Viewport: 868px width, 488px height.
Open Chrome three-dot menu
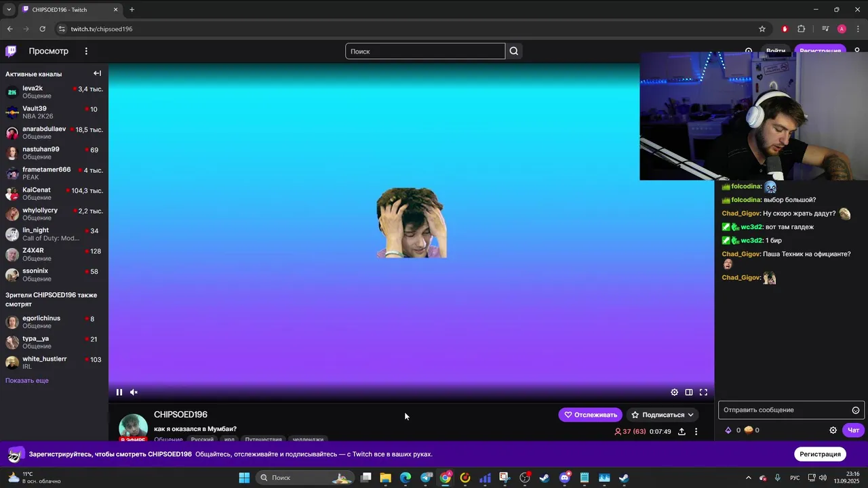tap(858, 29)
